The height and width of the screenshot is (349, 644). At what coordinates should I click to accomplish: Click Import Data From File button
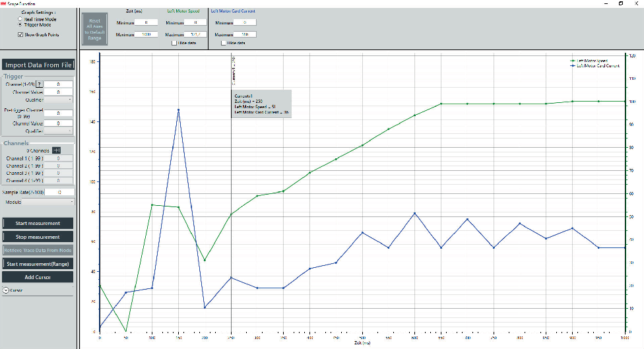(x=38, y=65)
